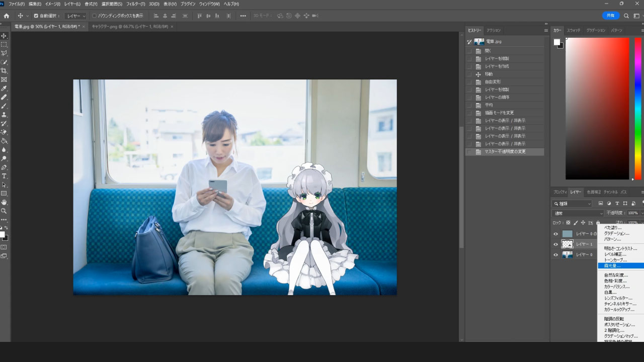
Task: Select the Rectangular Marquee tool
Action: (4, 44)
